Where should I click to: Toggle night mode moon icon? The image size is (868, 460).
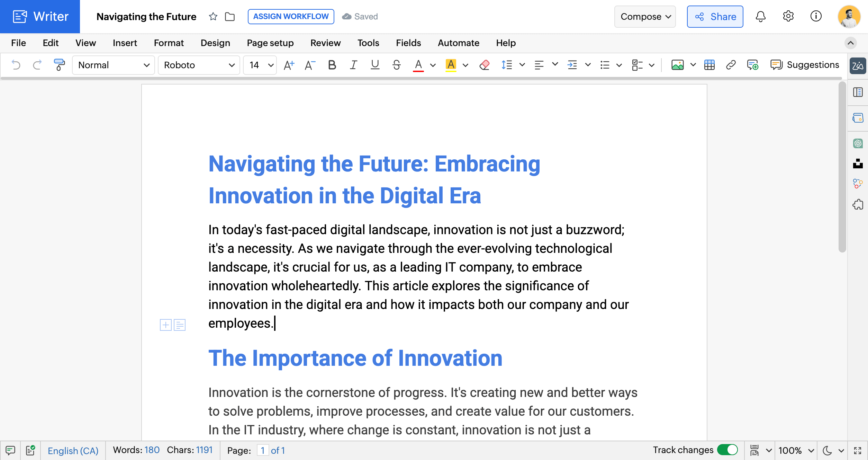[x=827, y=450]
